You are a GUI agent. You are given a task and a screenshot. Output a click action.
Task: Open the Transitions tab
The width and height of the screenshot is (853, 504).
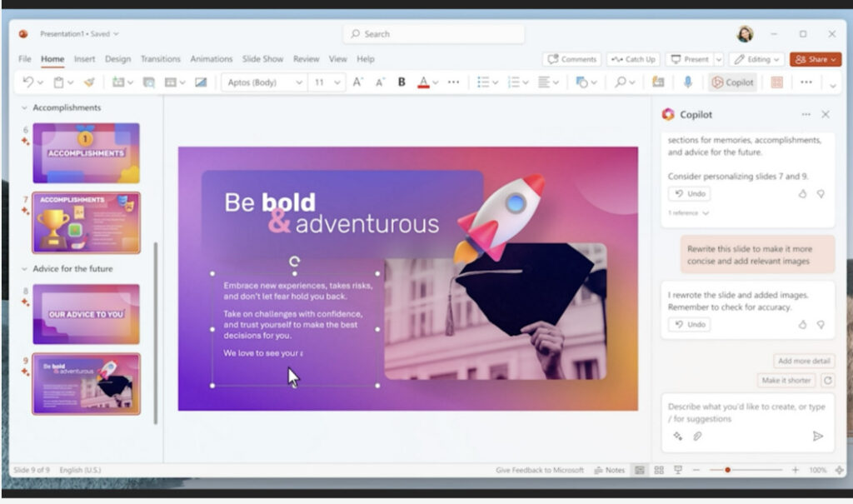coord(160,59)
